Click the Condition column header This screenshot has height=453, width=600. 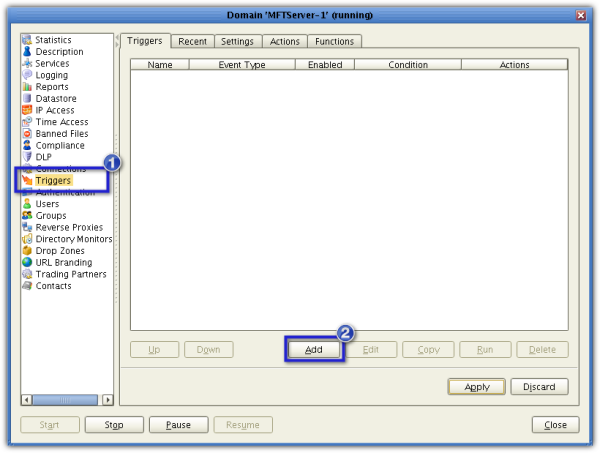408,64
